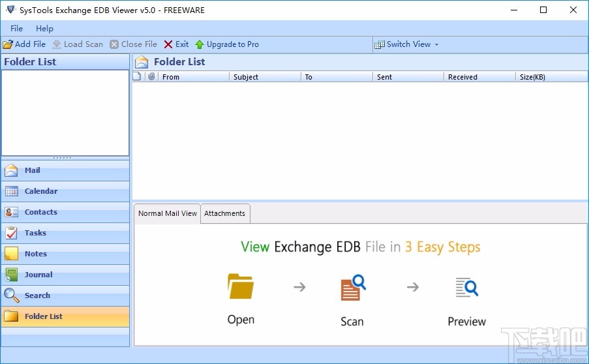The image size is (589, 364).
Task: Click the Scan document step icon
Action: [353, 288]
